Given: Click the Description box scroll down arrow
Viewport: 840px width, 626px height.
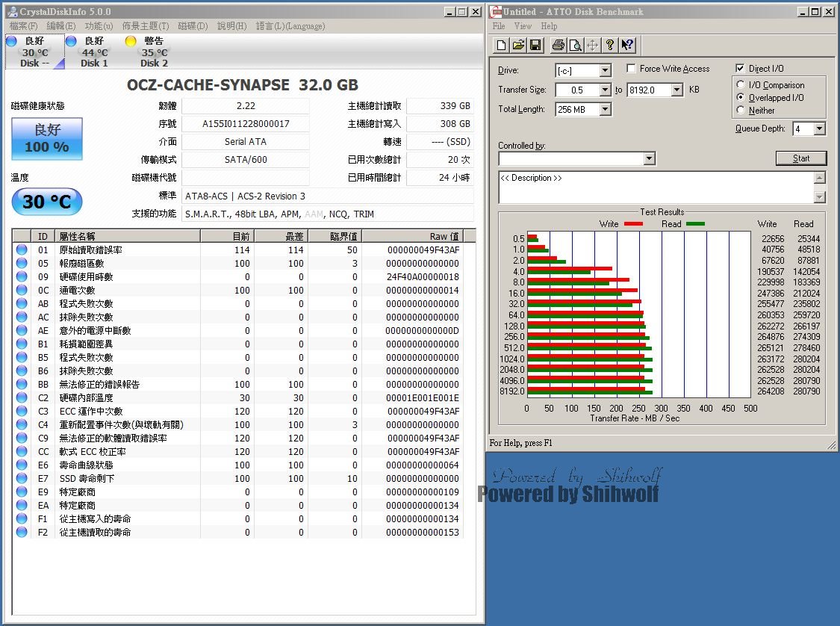Looking at the screenshot, I should pyautogui.click(x=820, y=197).
